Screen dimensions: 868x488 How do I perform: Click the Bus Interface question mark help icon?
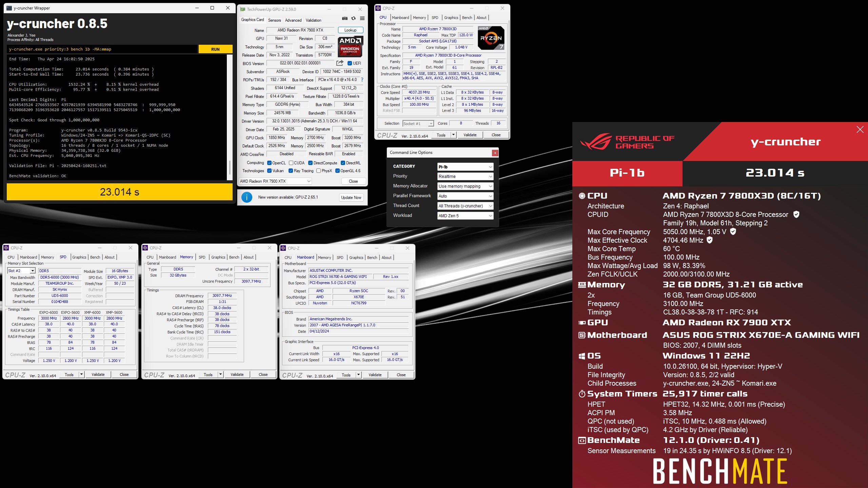[x=362, y=80]
